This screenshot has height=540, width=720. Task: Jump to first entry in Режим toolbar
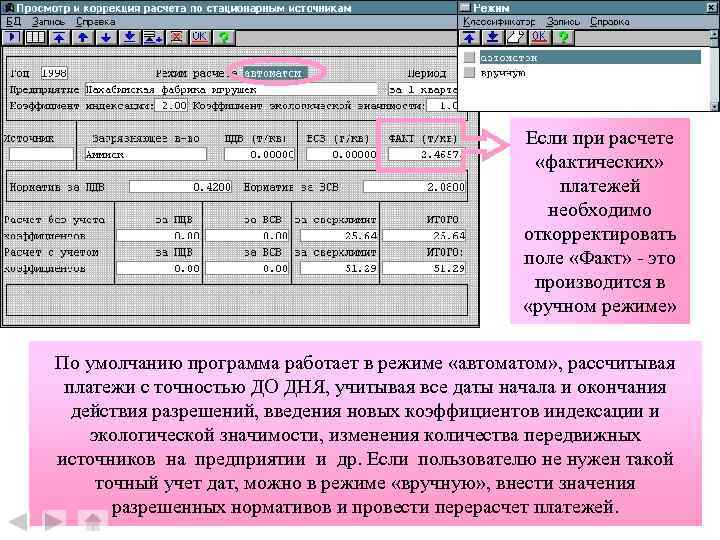click(469, 37)
